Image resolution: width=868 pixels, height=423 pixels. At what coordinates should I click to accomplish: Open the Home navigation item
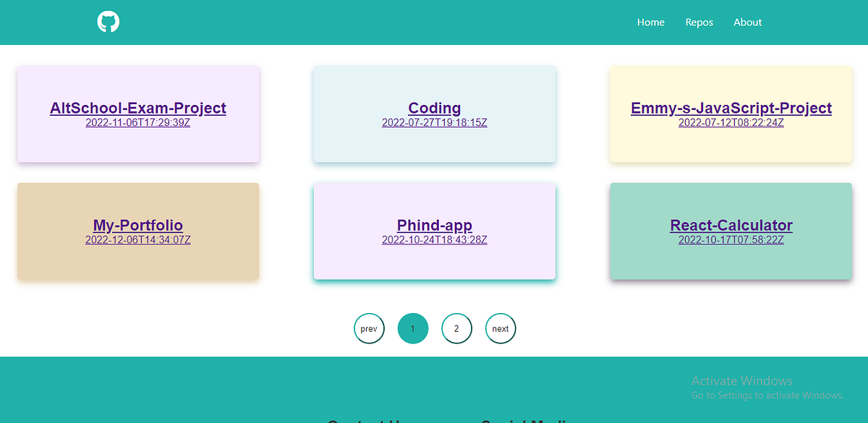coord(650,22)
